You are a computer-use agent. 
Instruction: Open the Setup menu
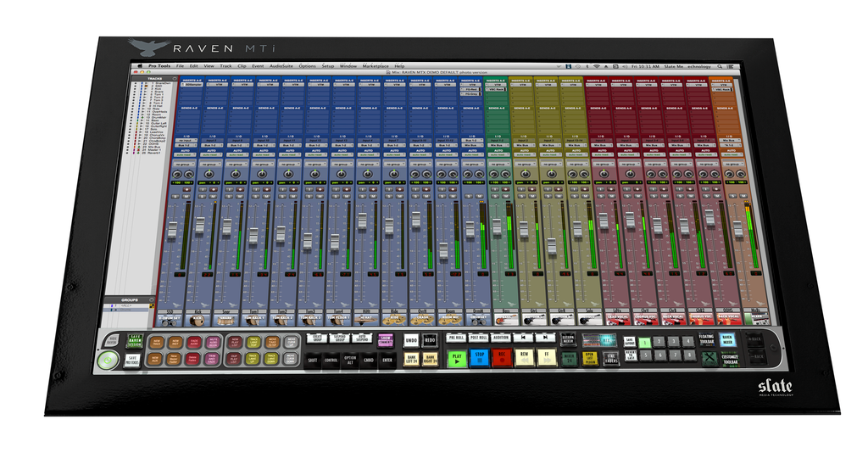pos(328,66)
